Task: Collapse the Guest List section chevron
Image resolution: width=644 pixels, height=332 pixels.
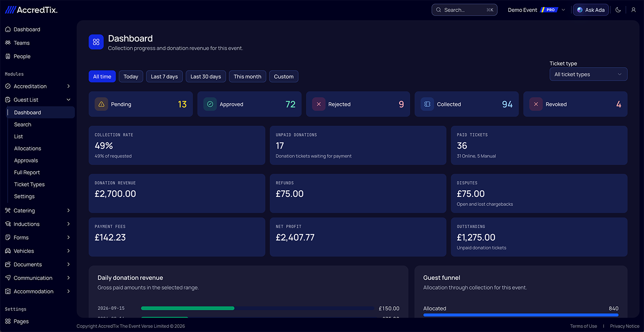Action: (69, 99)
